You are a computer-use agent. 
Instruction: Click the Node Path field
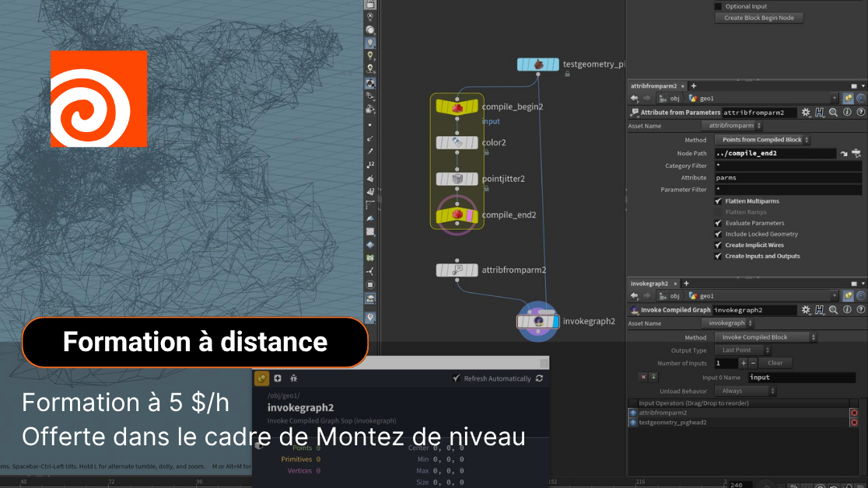tap(775, 153)
